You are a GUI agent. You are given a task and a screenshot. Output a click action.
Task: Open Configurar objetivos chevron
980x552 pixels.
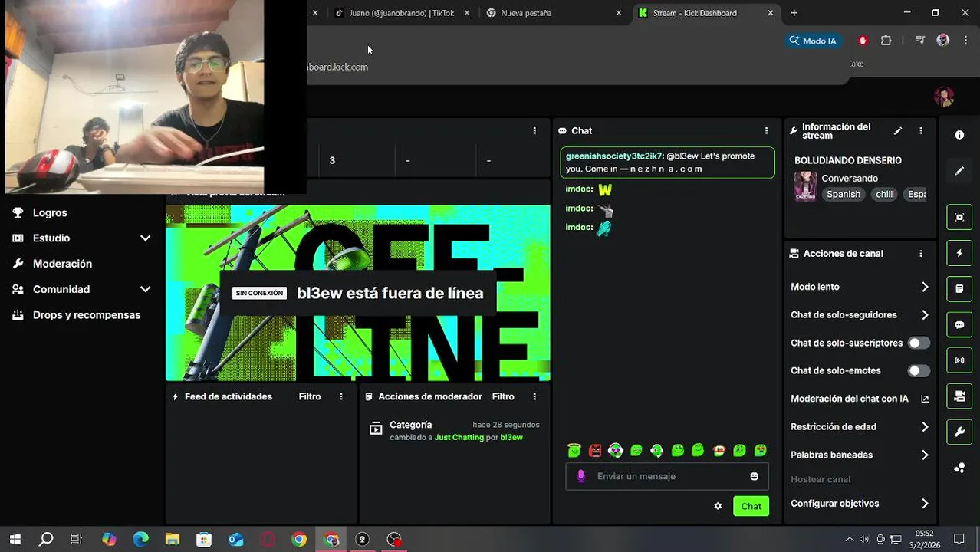point(925,504)
